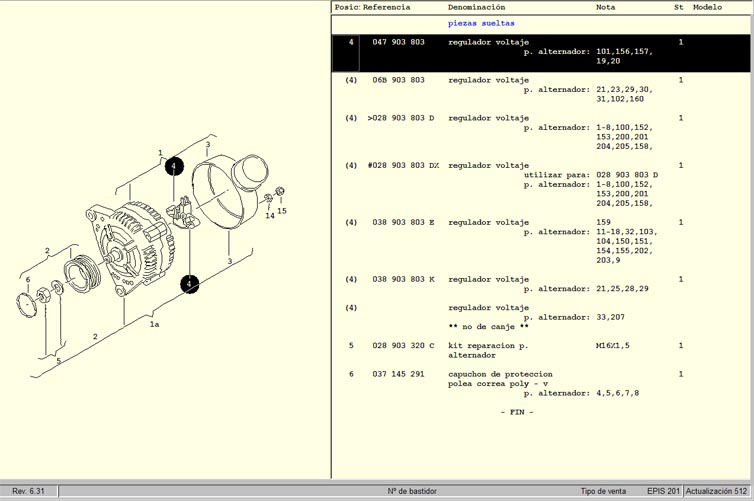
Task: Click diagram callout number 14
Action: point(270,216)
